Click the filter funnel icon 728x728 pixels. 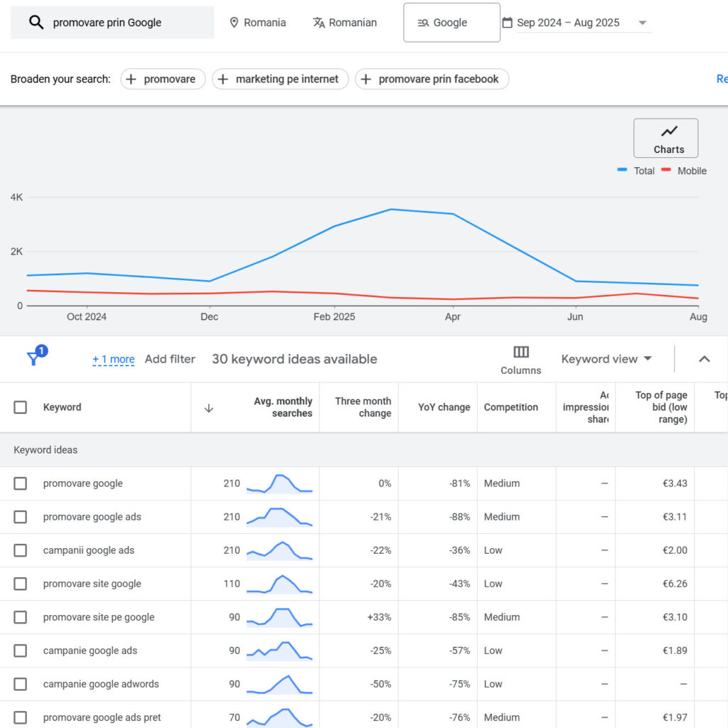[x=33, y=358]
